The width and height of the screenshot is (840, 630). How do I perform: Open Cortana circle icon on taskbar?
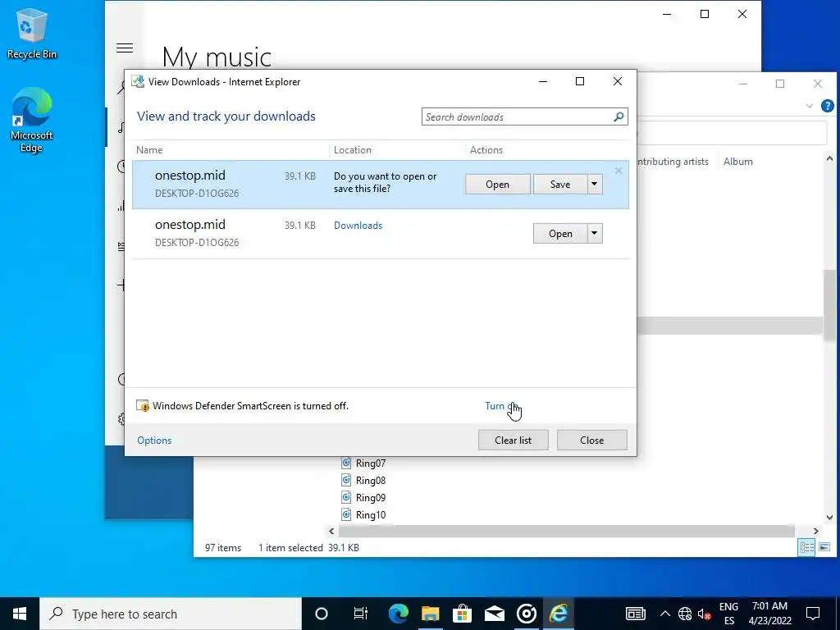click(x=321, y=614)
